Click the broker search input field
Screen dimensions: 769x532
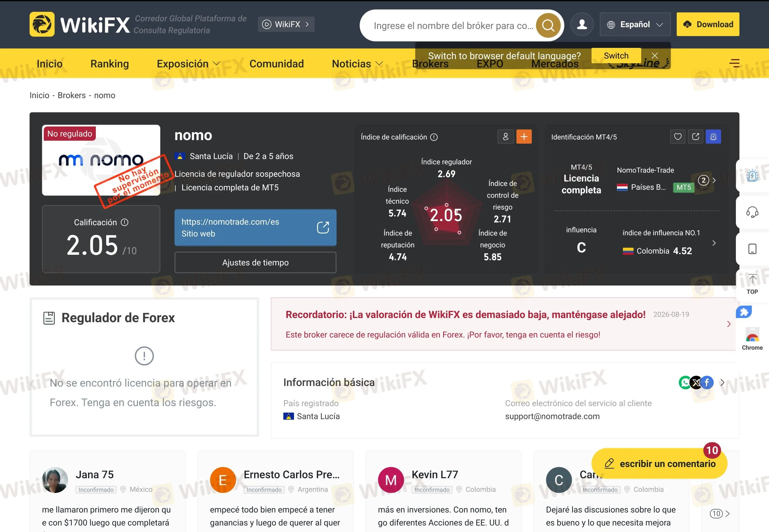click(453, 25)
